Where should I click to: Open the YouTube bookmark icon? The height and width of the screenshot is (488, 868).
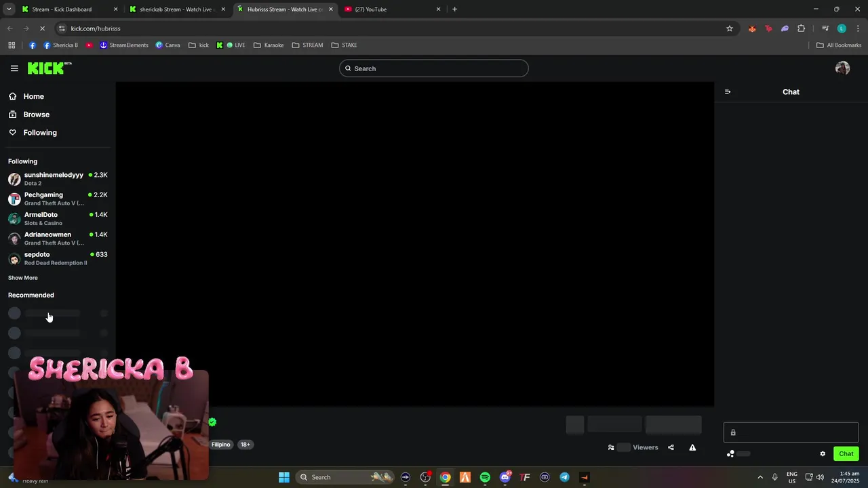(x=89, y=45)
